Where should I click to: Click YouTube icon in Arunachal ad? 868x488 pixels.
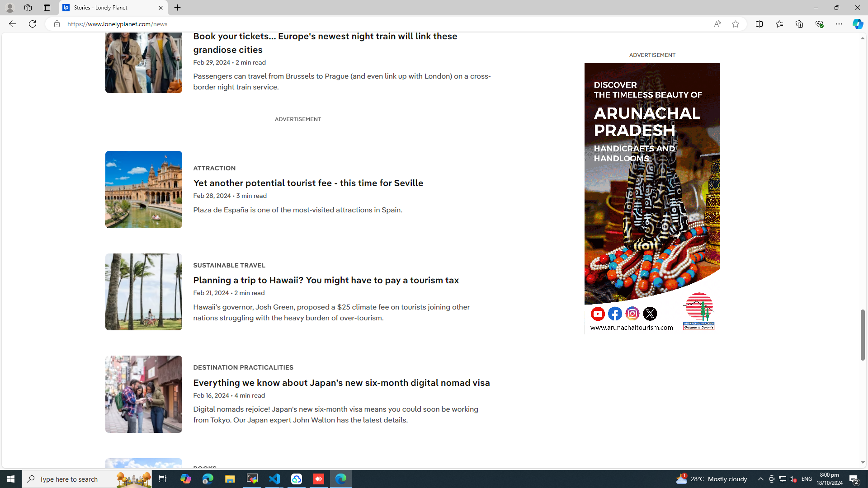point(598,314)
